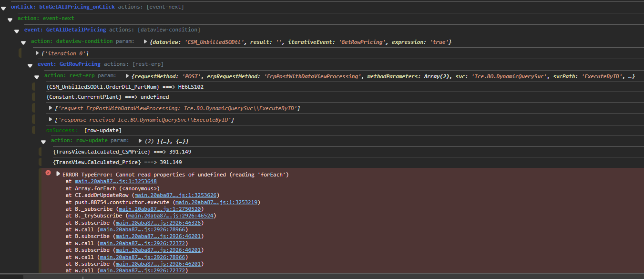
Task: Open the B.subscribe link ending 2926:46326
Action: 159,223
